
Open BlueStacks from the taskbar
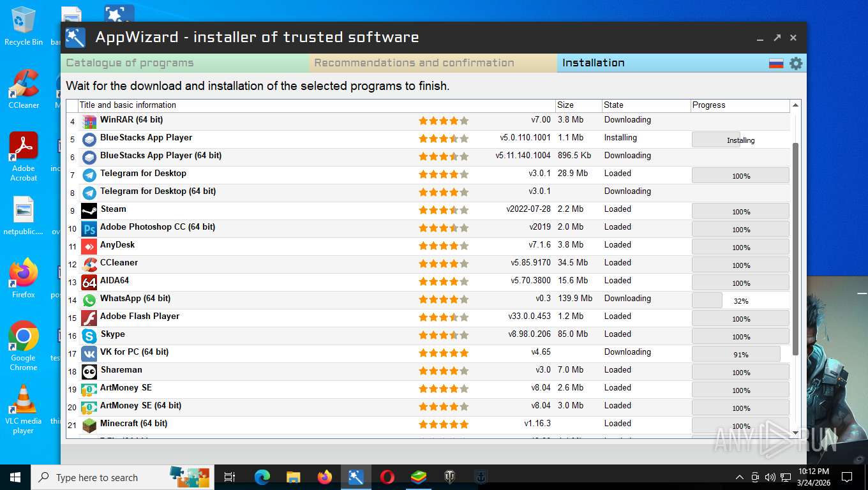click(418, 477)
